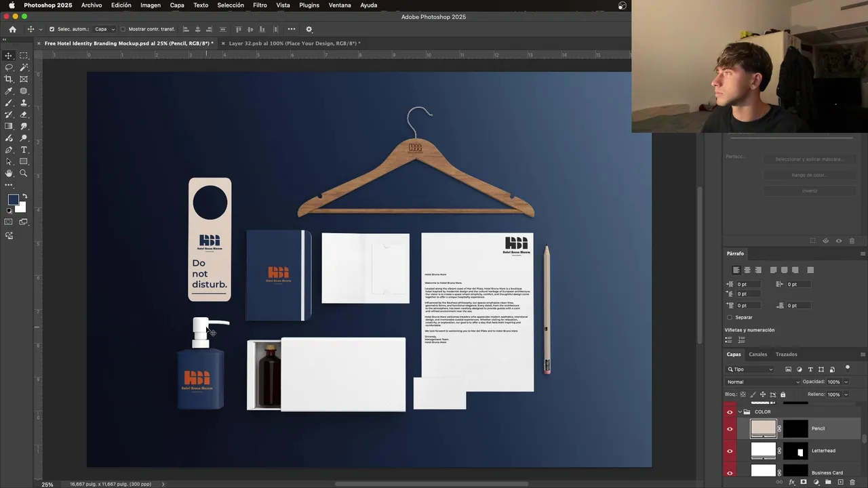The height and width of the screenshot is (488, 868).
Task: Delete layer using Layers panel trash icon
Action: pyautogui.click(x=852, y=482)
